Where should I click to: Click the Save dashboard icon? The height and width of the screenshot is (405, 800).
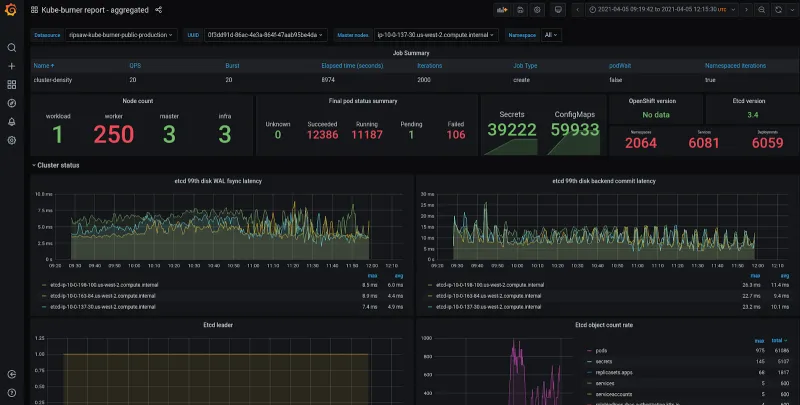click(x=520, y=10)
